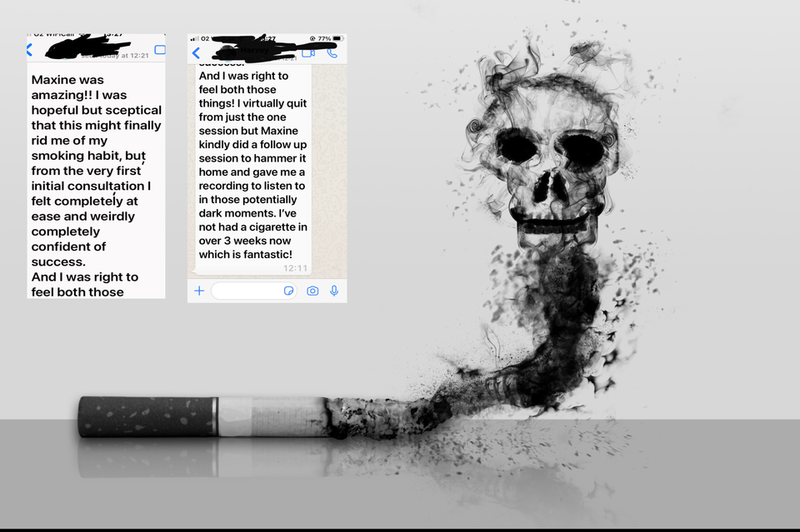Open the sticker picker in message field
Viewport: 800px width, 532px height.
[288, 291]
